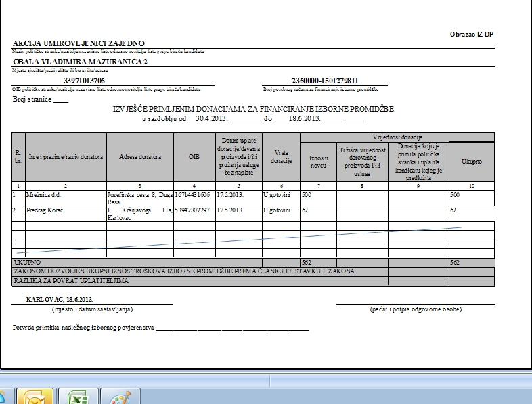This screenshot has height=404, width=532.
Task: Click the (mjesto i datum sastavljanja) caption
Action: tap(92, 309)
